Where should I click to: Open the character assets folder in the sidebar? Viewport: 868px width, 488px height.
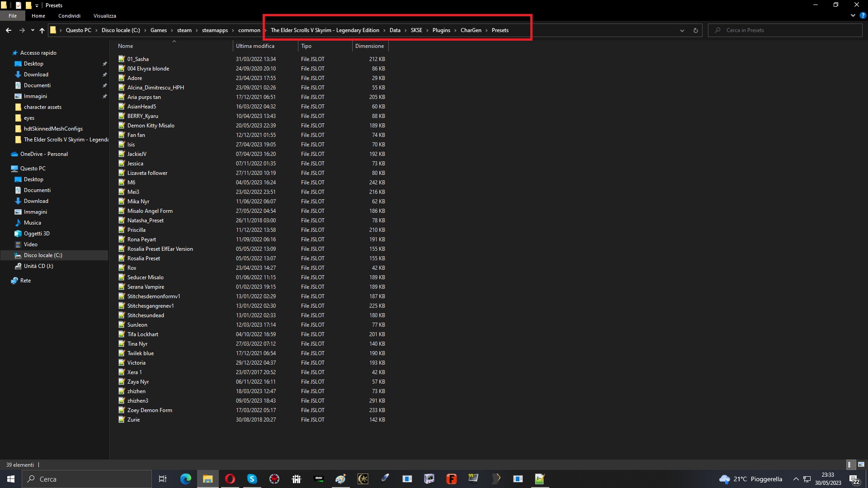pos(42,107)
